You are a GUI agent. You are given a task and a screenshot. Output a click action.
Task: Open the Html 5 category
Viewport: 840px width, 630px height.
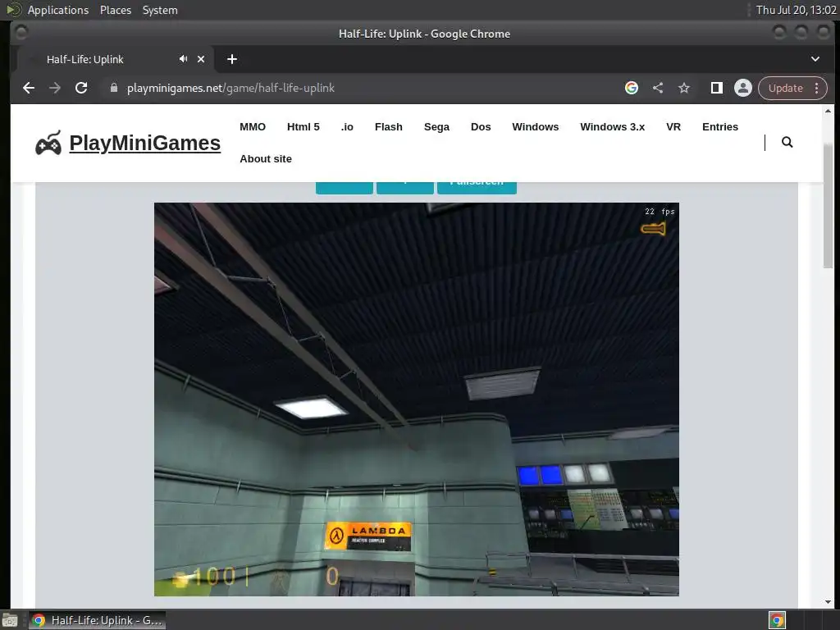point(304,127)
